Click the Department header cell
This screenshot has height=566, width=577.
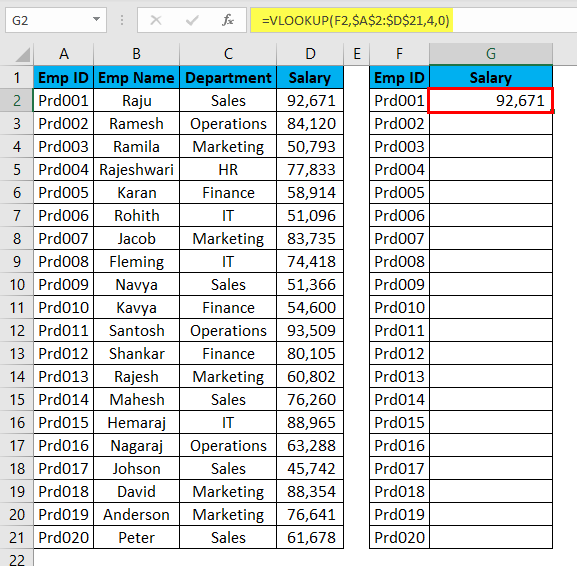tap(228, 78)
